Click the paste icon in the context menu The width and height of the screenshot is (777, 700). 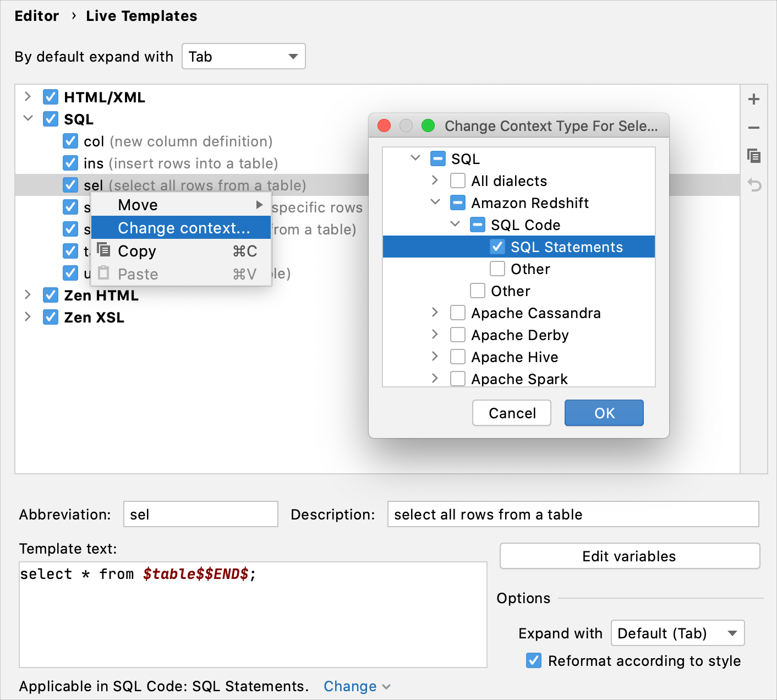coord(104,274)
